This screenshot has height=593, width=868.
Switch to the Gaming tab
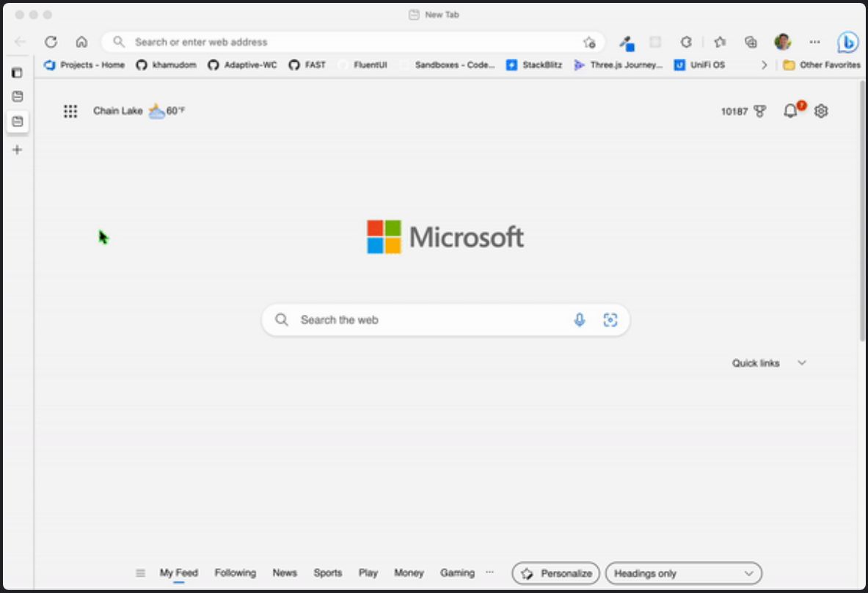(x=457, y=573)
